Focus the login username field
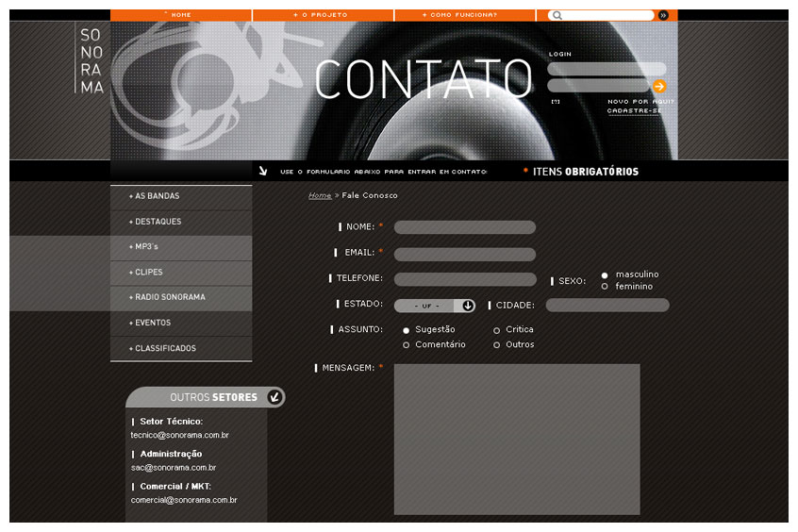 point(607,69)
